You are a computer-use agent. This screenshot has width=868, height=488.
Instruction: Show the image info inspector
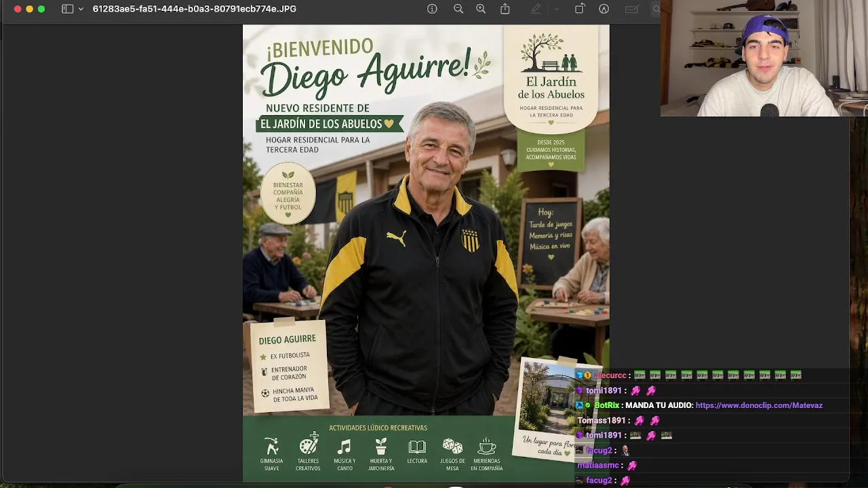point(432,9)
